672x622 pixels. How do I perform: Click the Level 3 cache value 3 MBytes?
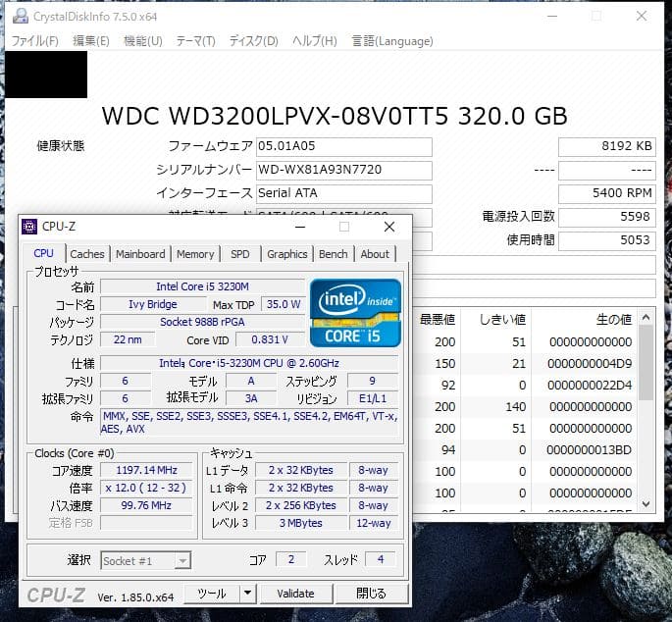pyautogui.click(x=301, y=523)
